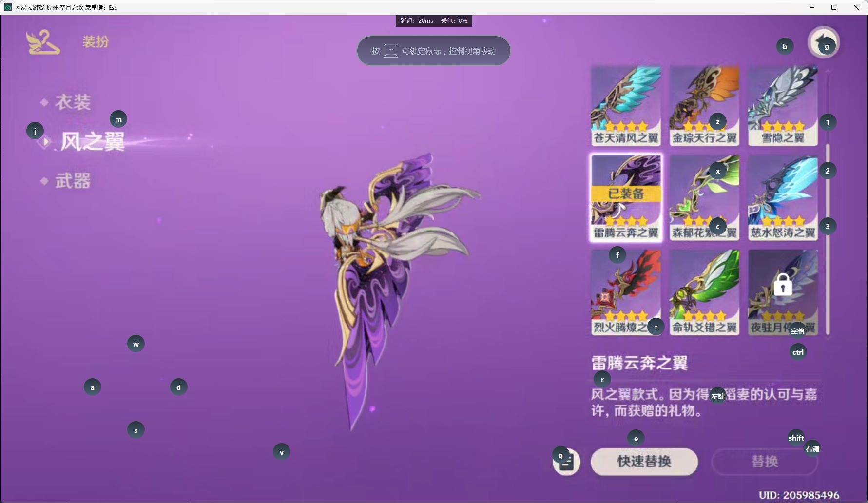Click the 快速替换 button
Viewport: 868px width, 503px height.
[644, 462]
